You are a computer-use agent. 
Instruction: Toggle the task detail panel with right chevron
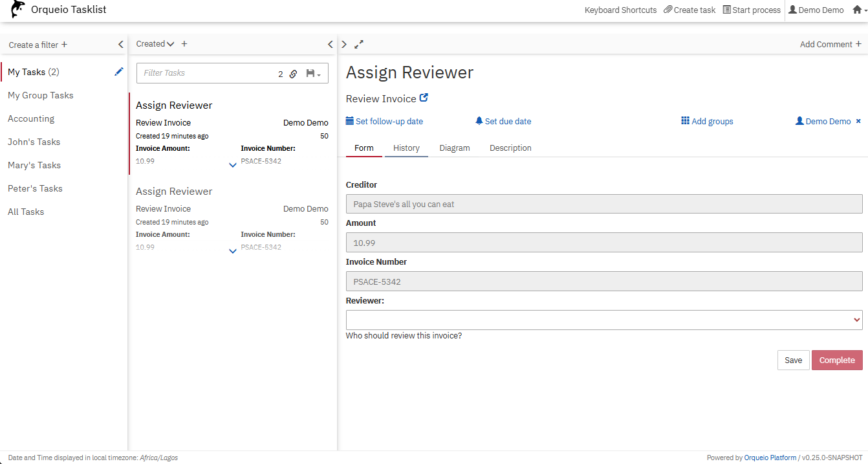(344, 44)
